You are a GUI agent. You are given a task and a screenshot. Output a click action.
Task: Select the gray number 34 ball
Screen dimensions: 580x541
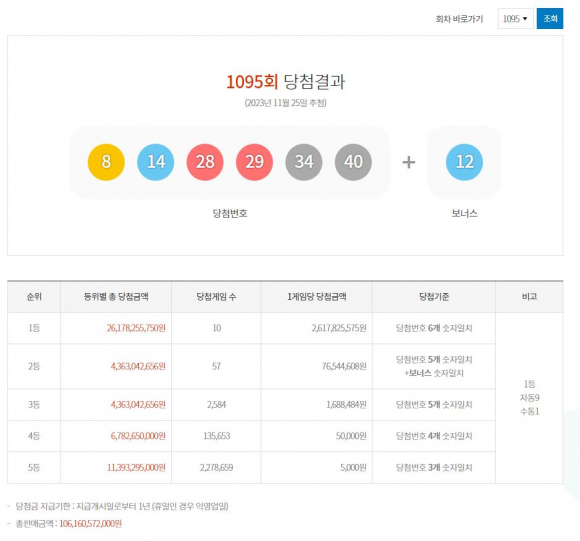304,162
